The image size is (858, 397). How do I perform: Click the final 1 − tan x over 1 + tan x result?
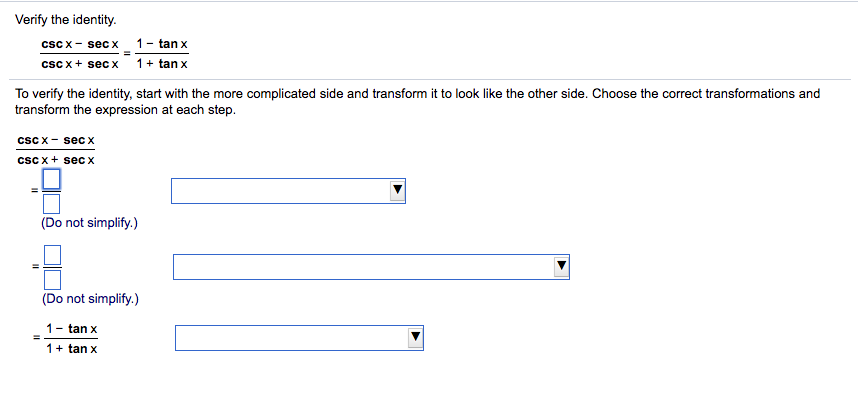coord(72,338)
